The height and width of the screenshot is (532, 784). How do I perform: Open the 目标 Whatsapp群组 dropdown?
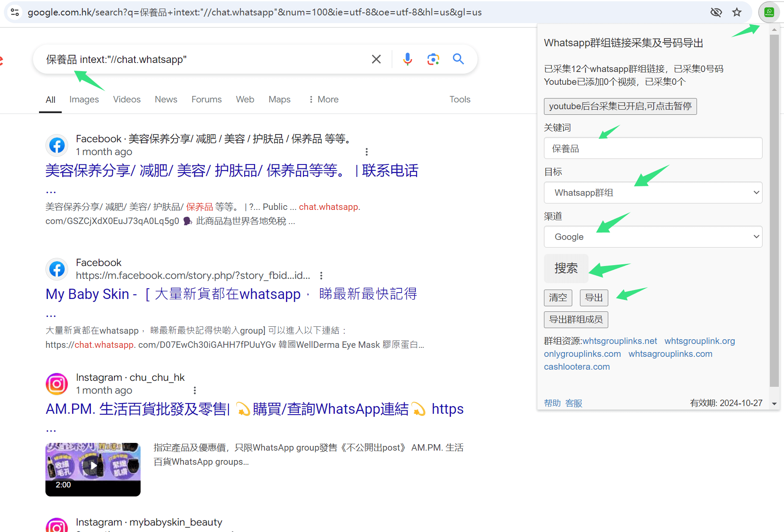point(653,193)
